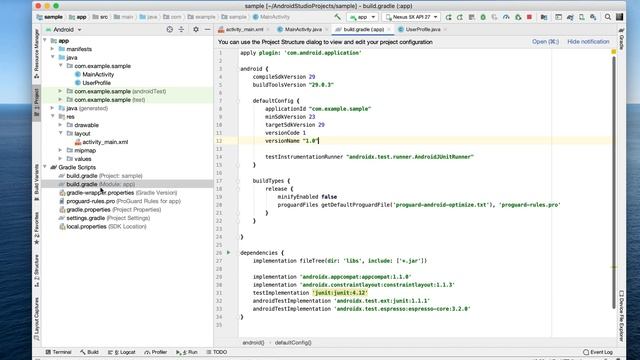
Task: Click the Collapse All icon in Project panel
Action: 182,29
